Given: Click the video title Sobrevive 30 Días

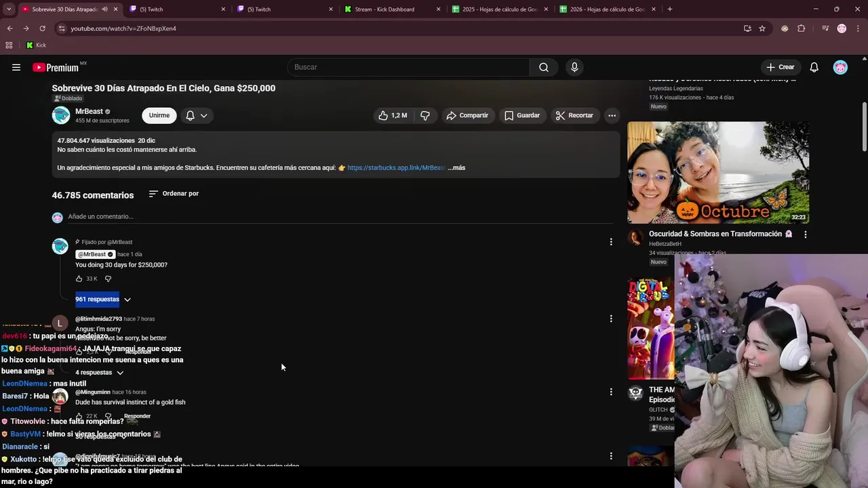Looking at the screenshot, I should click(163, 88).
